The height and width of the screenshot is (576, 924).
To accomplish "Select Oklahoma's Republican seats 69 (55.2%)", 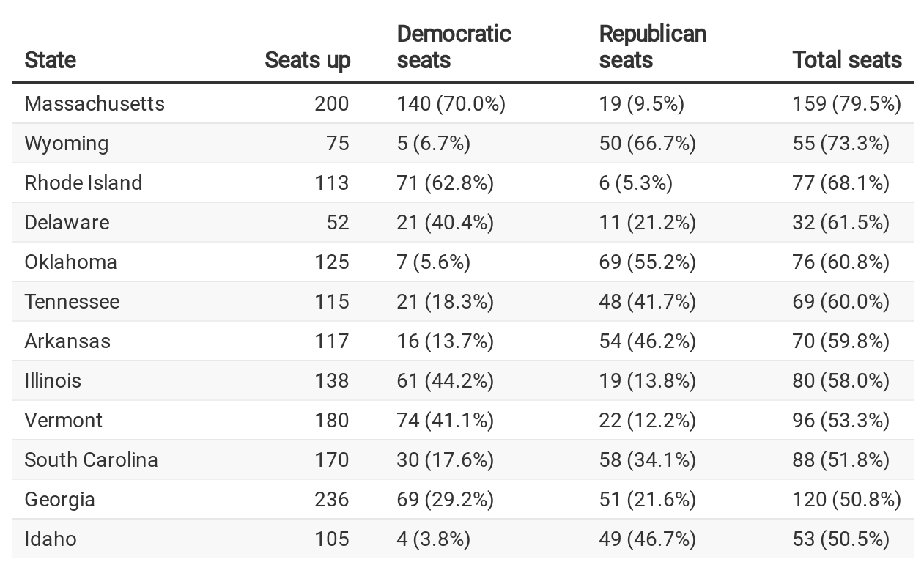I will 647,262.
